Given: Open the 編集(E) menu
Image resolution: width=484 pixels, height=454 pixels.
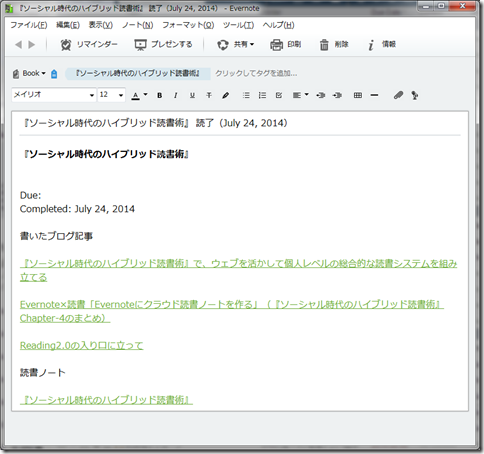Looking at the screenshot, I should 68,25.
